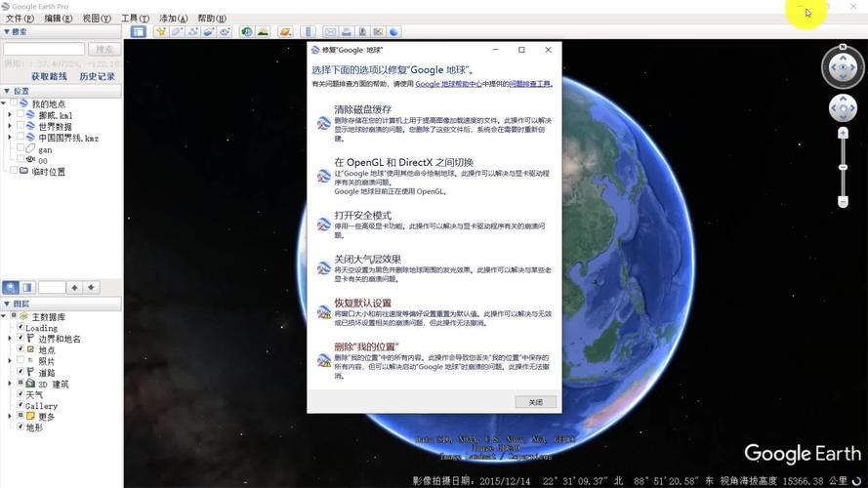Click the add polygon toolbar icon

click(x=177, y=31)
